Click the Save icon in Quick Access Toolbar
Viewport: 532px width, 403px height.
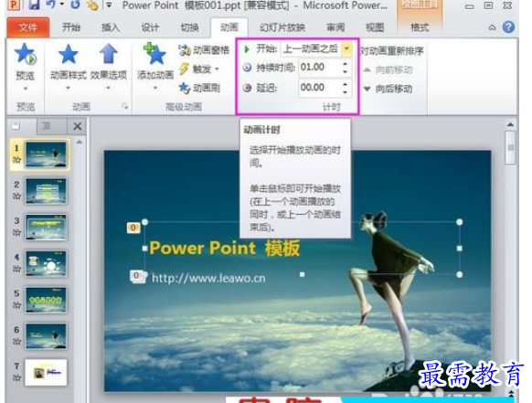click(34, 5)
